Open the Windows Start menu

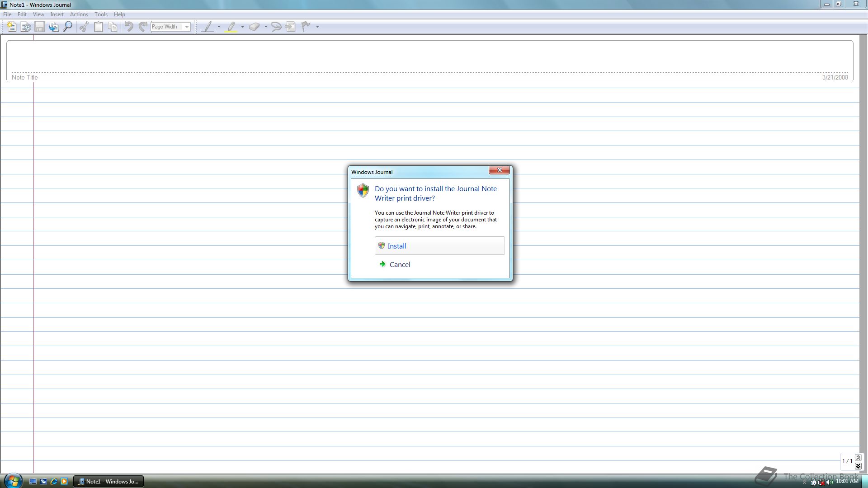click(x=13, y=480)
